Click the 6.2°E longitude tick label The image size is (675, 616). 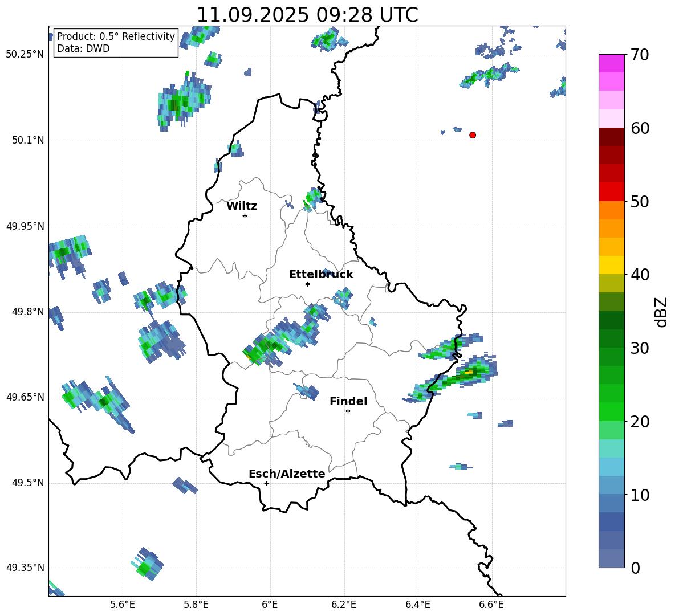(x=344, y=605)
